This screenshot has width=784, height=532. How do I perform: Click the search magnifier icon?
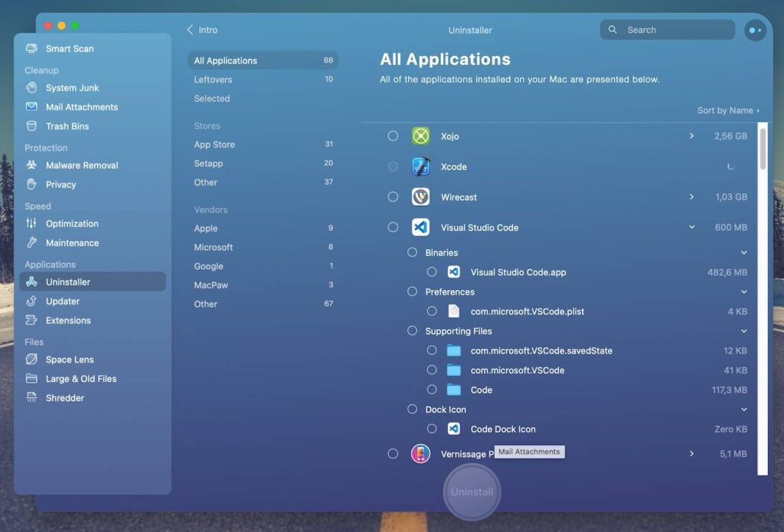[612, 30]
